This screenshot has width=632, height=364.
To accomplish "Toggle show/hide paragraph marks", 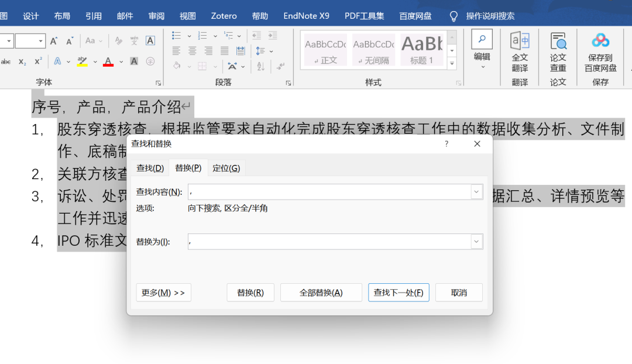I will pos(281,66).
